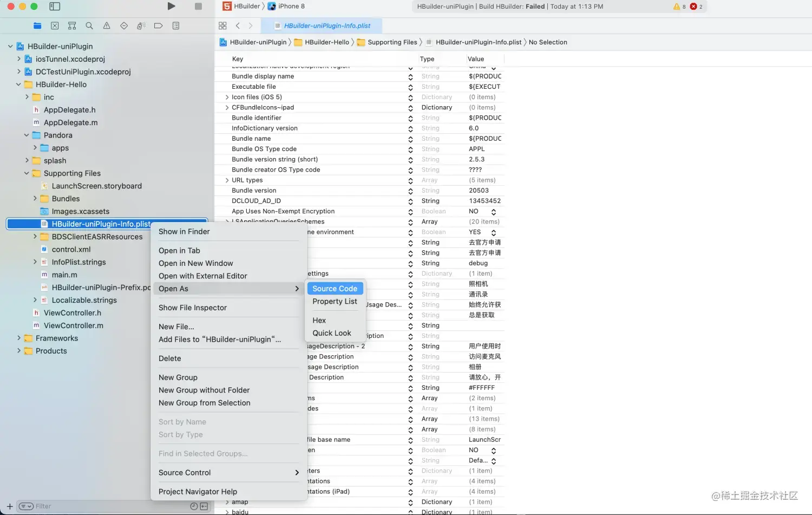Open the Symbol navigator icon
812x515 pixels.
[72, 25]
